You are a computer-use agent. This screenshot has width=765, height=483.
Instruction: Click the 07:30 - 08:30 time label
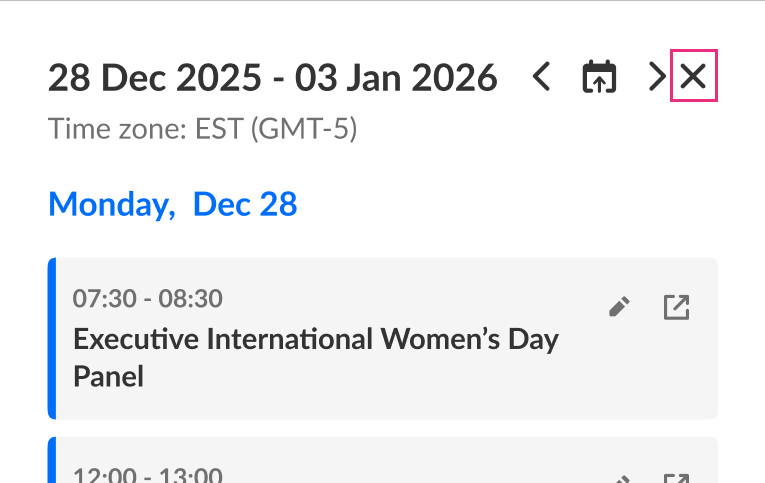pos(147,298)
